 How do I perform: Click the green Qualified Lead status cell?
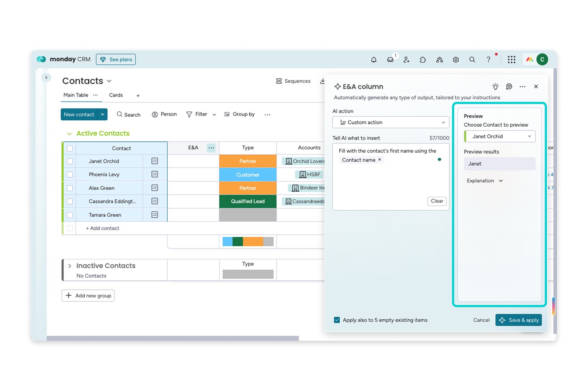click(x=248, y=201)
